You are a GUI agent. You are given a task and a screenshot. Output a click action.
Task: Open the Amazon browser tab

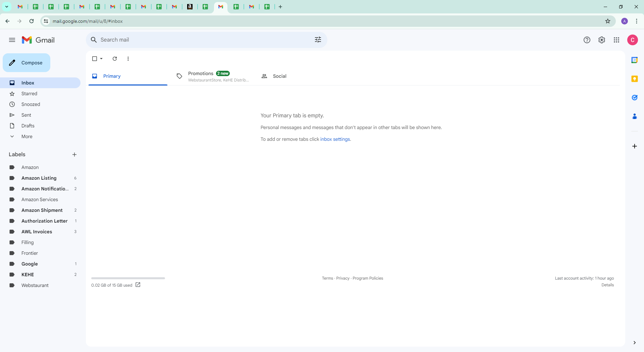190,7
